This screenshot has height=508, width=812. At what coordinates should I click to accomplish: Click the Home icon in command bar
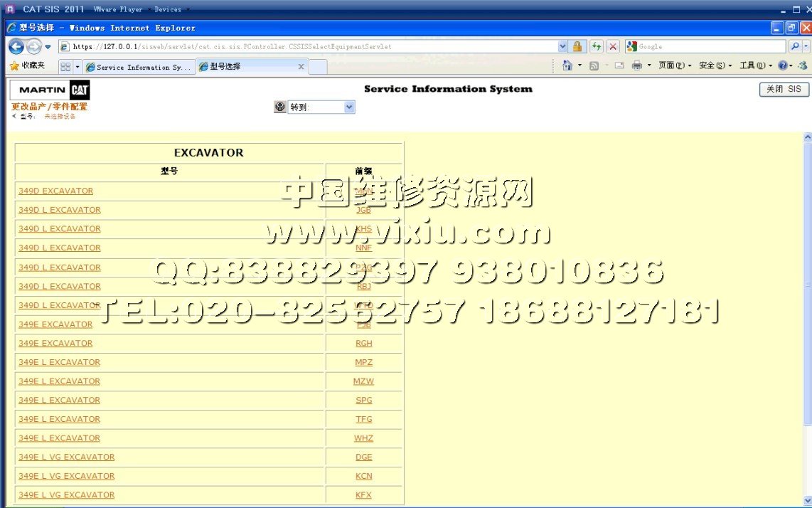point(567,65)
